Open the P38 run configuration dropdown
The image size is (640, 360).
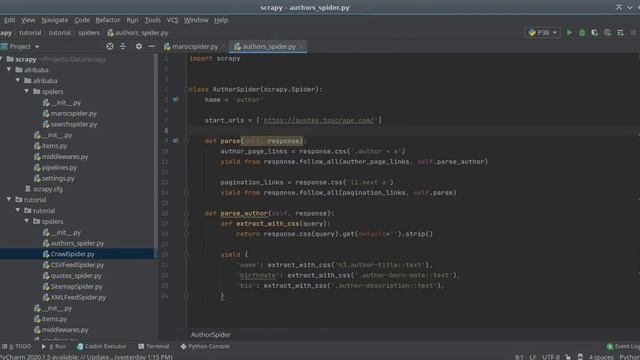542,33
